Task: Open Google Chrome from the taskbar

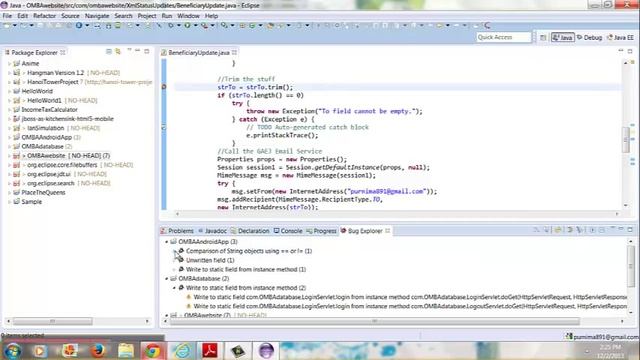Action: click(152, 351)
